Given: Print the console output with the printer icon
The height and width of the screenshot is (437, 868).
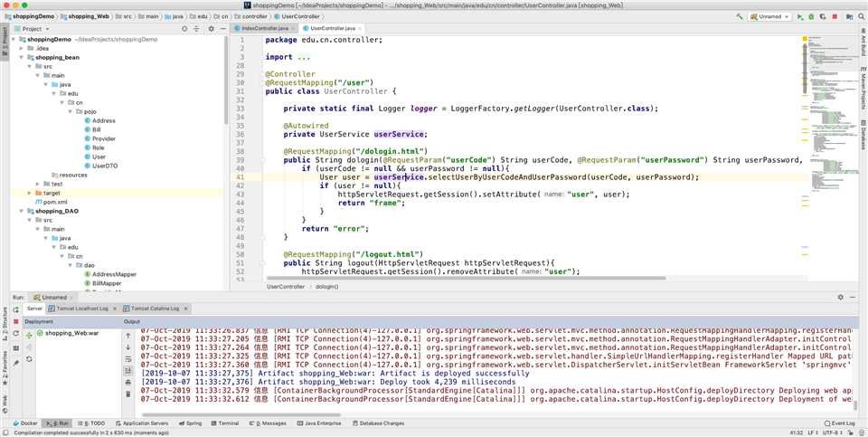Looking at the screenshot, I should [x=128, y=382].
